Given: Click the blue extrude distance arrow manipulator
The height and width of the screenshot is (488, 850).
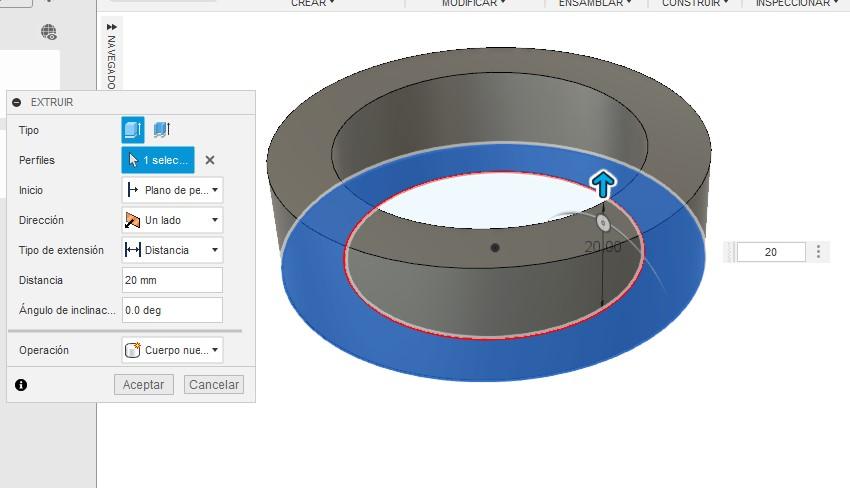Looking at the screenshot, I should 603,184.
